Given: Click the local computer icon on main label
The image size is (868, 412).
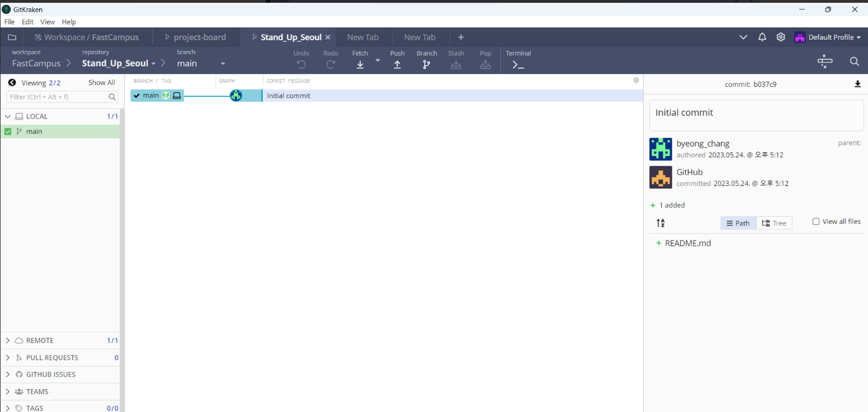Looking at the screenshot, I should [177, 96].
